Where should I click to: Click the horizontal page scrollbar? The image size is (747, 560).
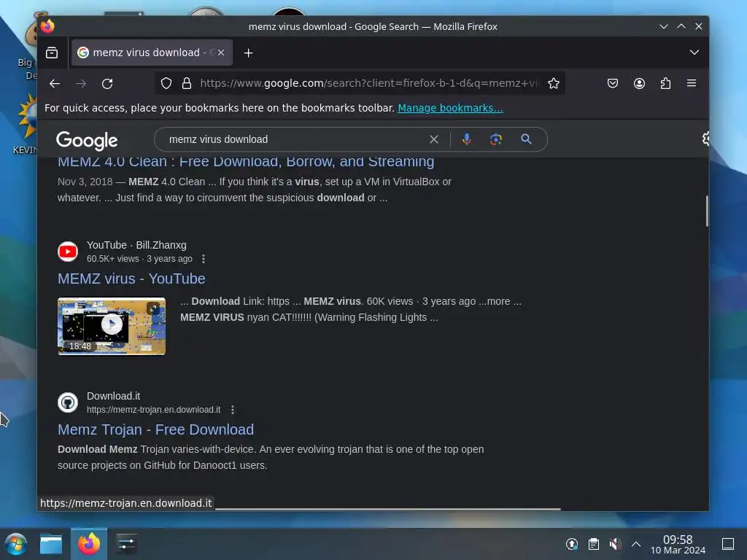(x=388, y=509)
